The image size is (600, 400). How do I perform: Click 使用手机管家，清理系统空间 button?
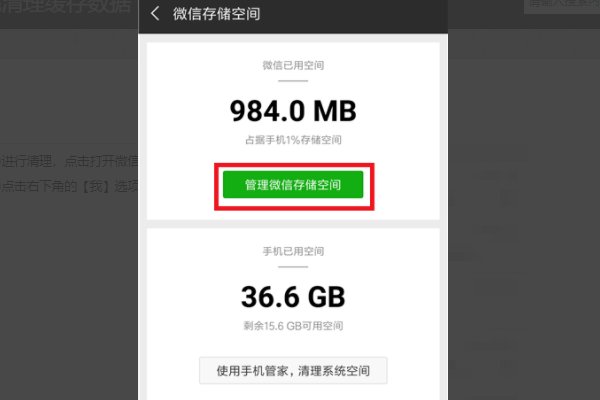coord(293,370)
